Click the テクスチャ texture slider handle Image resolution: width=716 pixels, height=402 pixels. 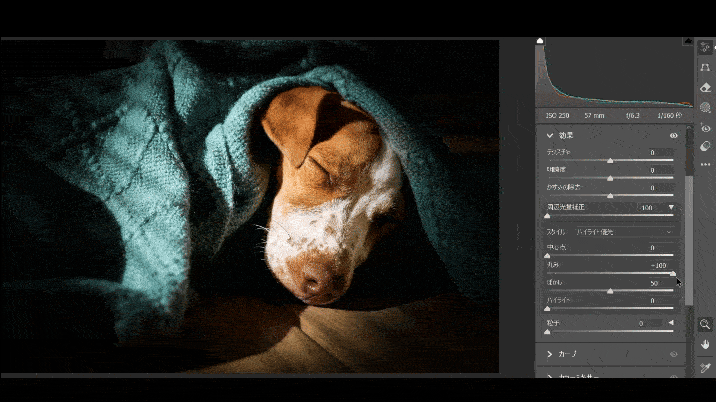610,160
